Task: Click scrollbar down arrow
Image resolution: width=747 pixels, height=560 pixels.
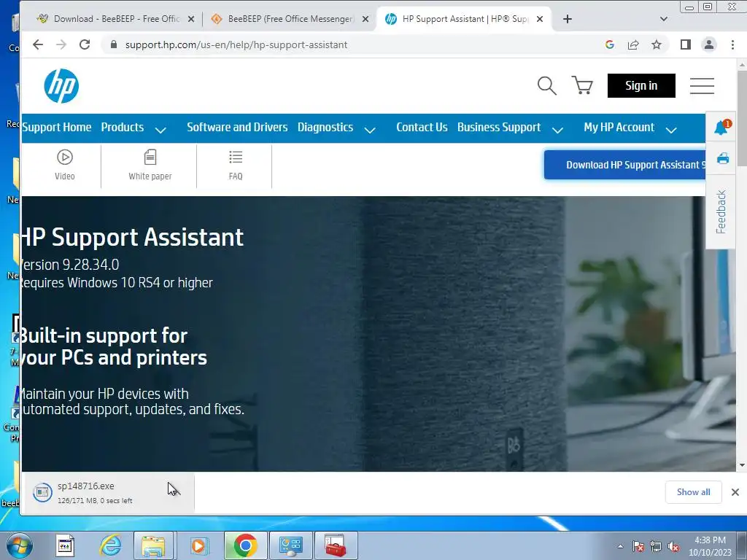Action: coord(742,465)
